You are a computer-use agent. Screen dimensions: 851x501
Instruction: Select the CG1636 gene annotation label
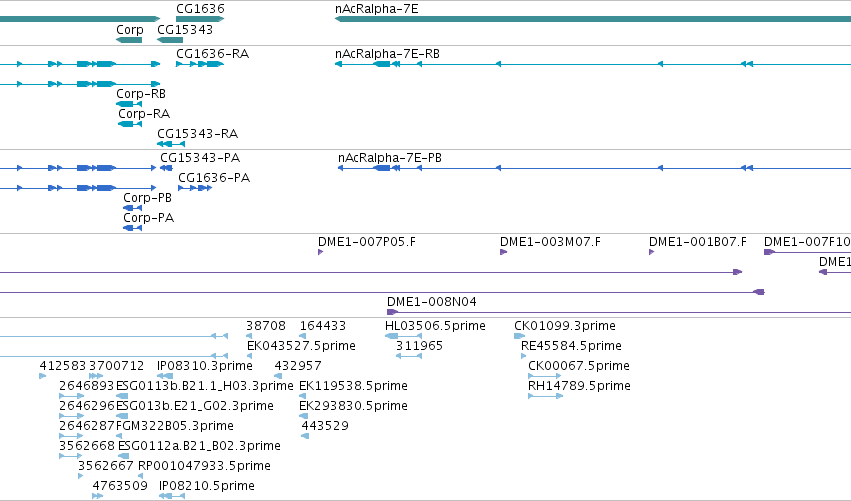point(200,9)
